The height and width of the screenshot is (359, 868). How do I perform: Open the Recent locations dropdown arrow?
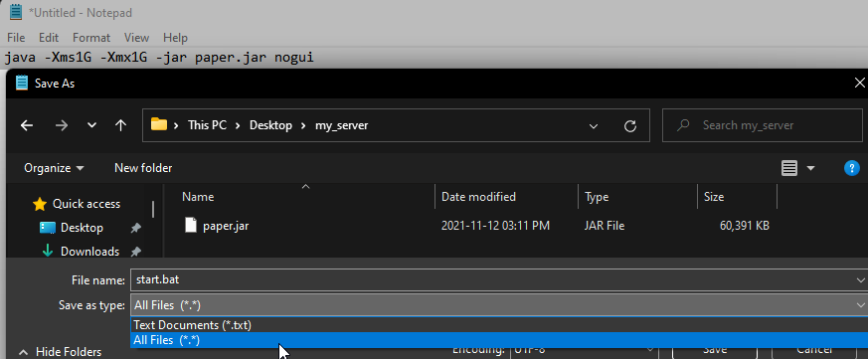pyautogui.click(x=91, y=125)
